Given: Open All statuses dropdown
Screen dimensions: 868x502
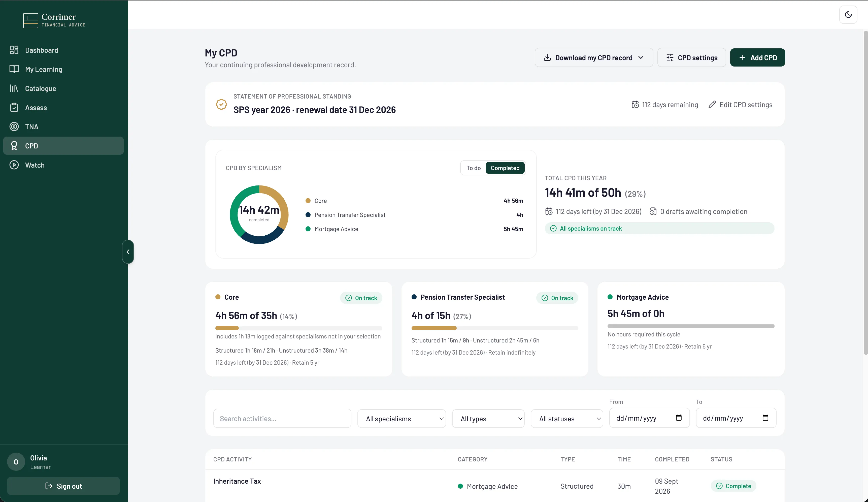Looking at the screenshot, I should point(567,419).
